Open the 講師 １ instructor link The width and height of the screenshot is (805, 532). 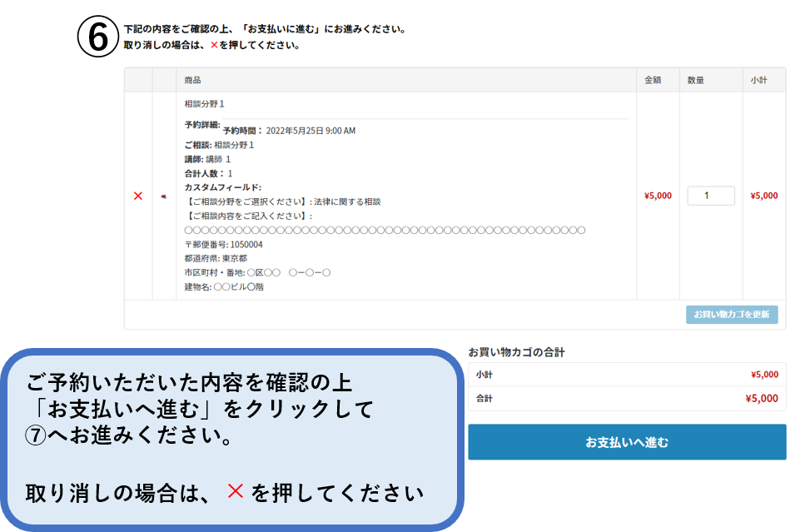point(218,159)
